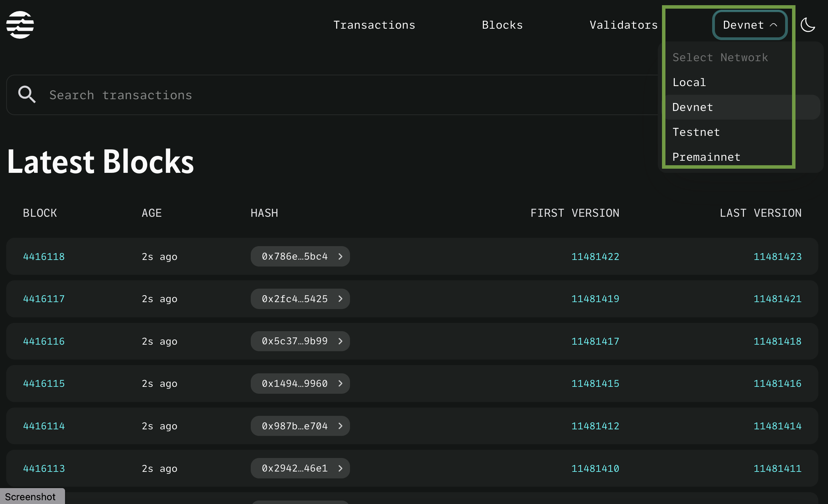Screen dimensions: 828x504
Task: Click the search magnifier icon
Action: 27,95
